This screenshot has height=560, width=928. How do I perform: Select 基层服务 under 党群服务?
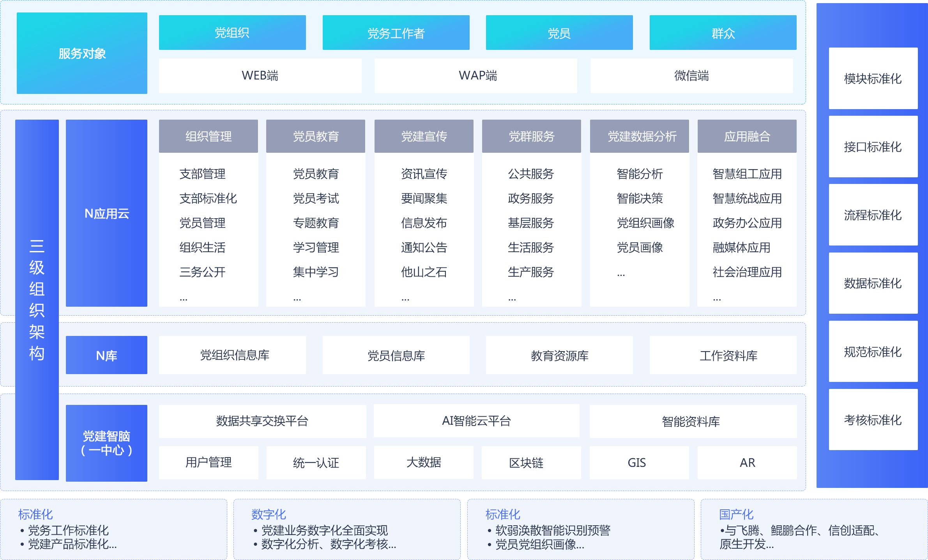coord(531,223)
